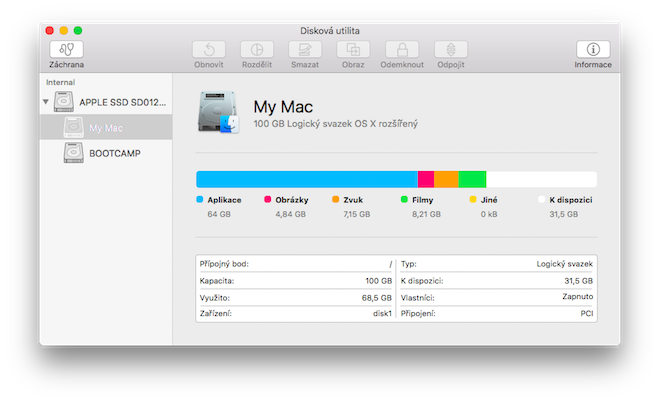Click the white free space bar segment

541,179
